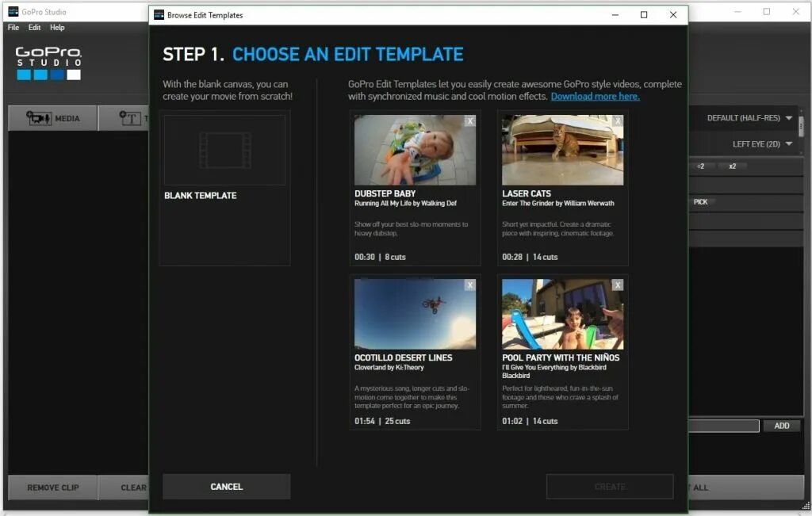Switch to the Media tab in GoPro Studio
Image resolution: width=812 pixels, height=516 pixels.
(x=53, y=118)
